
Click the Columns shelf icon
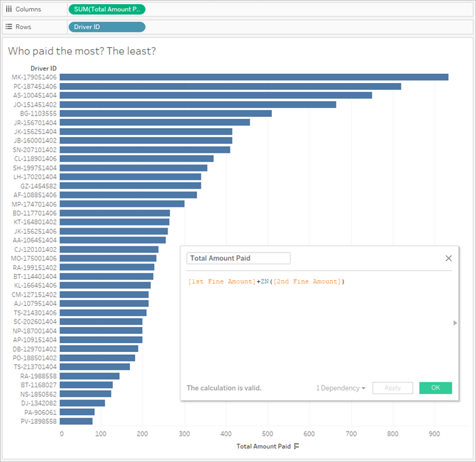point(8,10)
